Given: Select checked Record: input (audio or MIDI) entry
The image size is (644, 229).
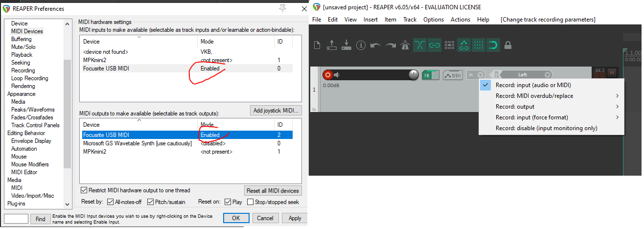Looking at the screenshot, I should (552, 85).
